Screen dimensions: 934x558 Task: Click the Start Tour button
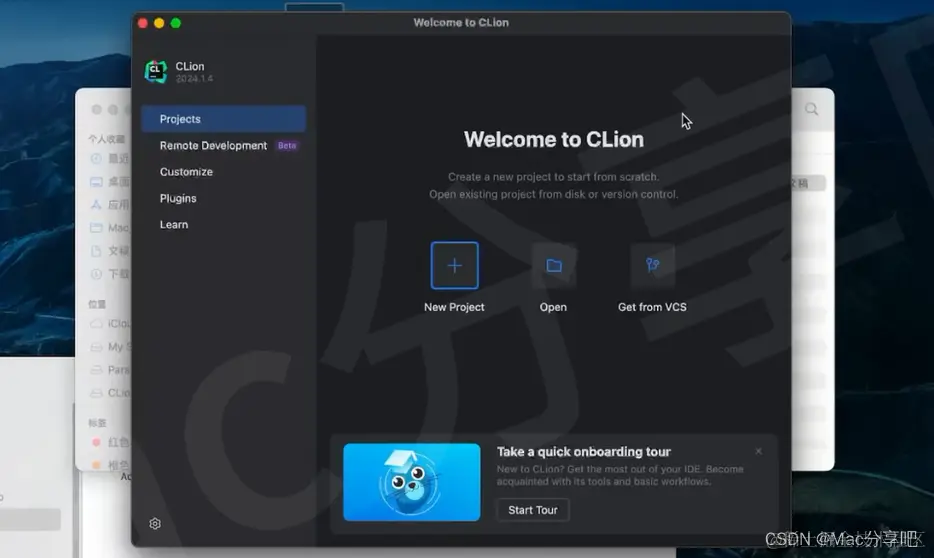click(533, 510)
